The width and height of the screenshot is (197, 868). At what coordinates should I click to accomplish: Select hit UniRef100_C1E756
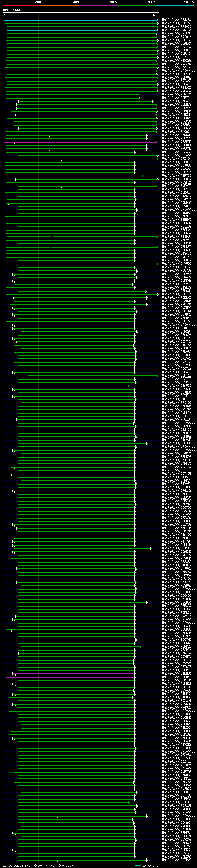coord(177,23)
